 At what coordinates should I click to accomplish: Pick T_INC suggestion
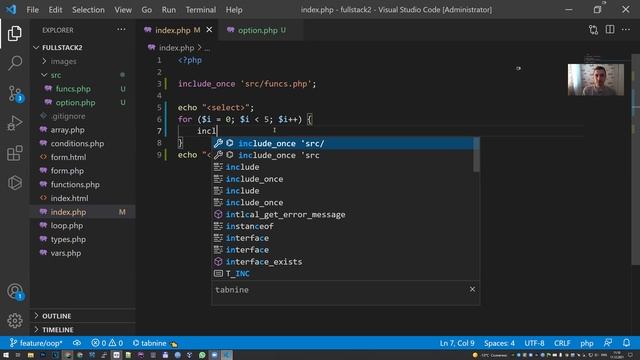(x=343, y=273)
